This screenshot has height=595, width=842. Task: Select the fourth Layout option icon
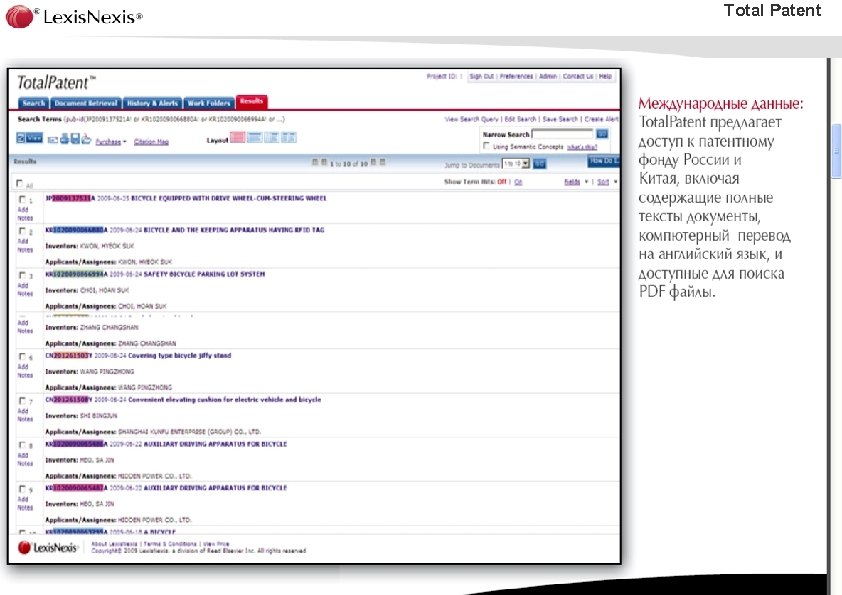pos(289,137)
